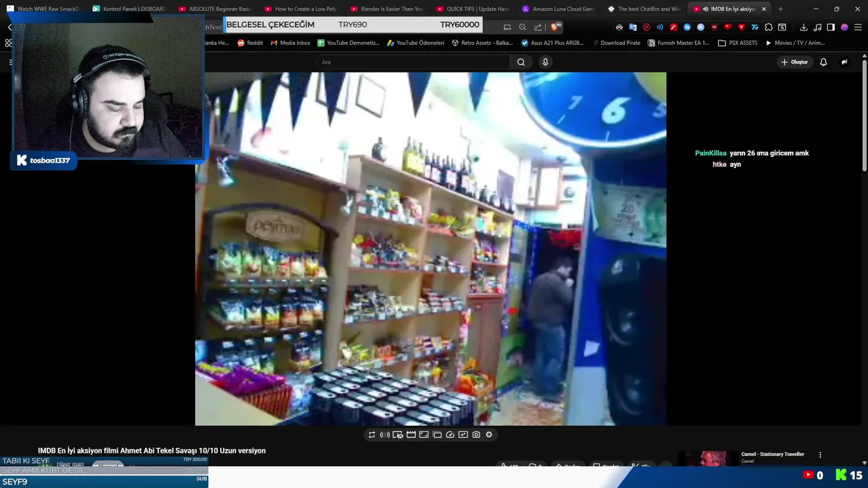The height and width of the screenshot is (488, 868).
Task: Open the Reddit bookmark
Action: (x=250, y=43)
